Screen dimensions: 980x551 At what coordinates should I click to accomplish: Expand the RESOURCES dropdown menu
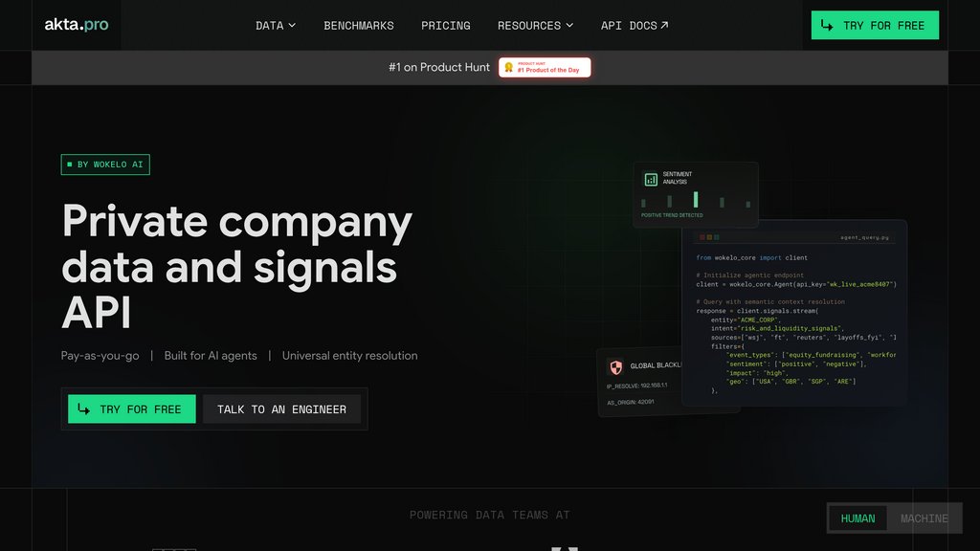click(x=535, y=26)
